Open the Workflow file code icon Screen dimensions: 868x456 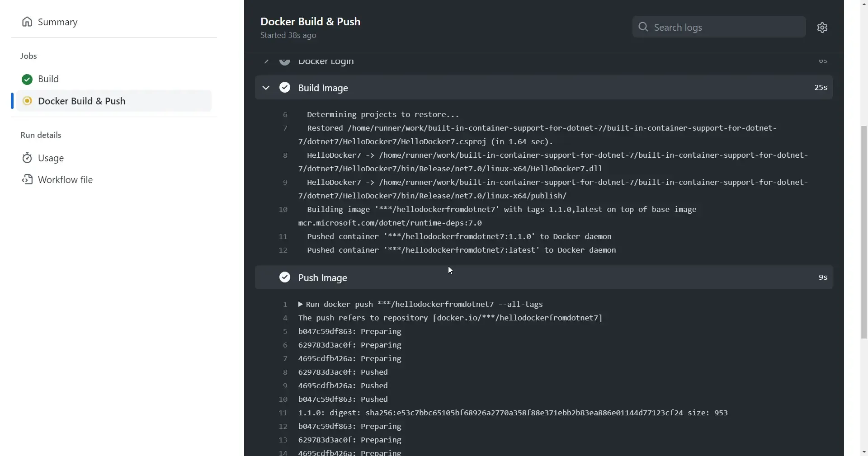pyautogui.click(x=27, y=179)
